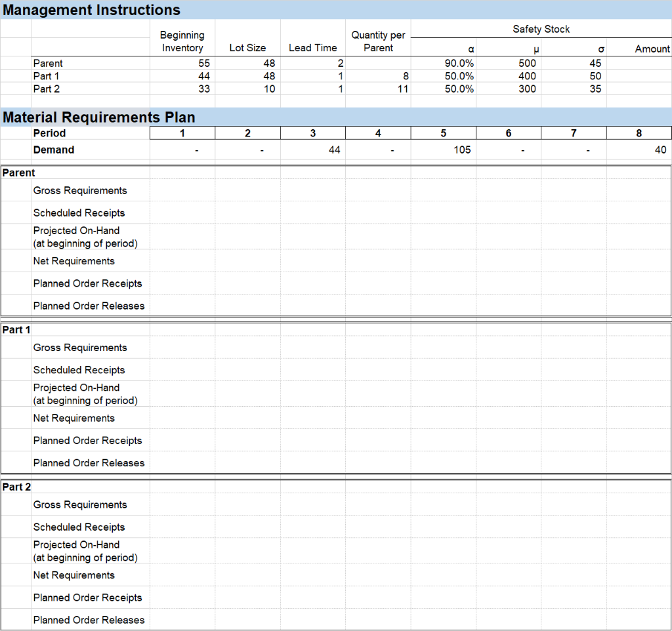Click the Scheduled Receipts label under Part 1
672x631 pixels.
(79, 370)
